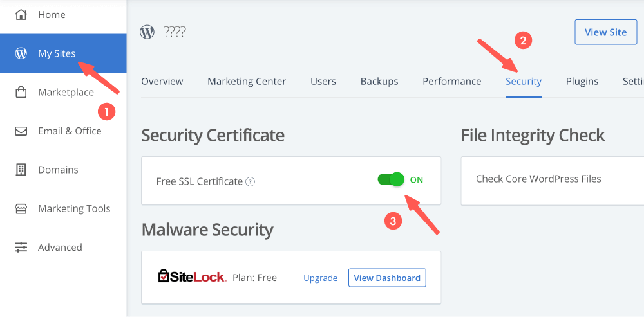Open the Overview tab
The height and width of the screenshot is (317, 644).
tap(162, 82)
